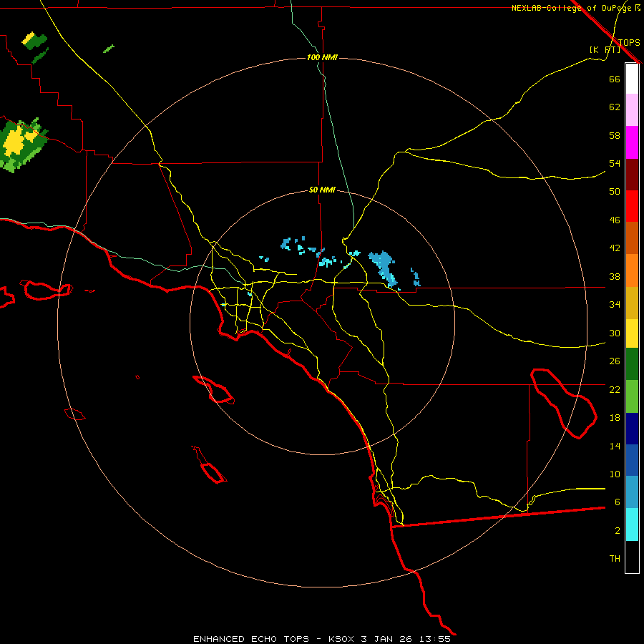
Task: Click the 50 NMI range ring label
Action: (x=322, y=190)
